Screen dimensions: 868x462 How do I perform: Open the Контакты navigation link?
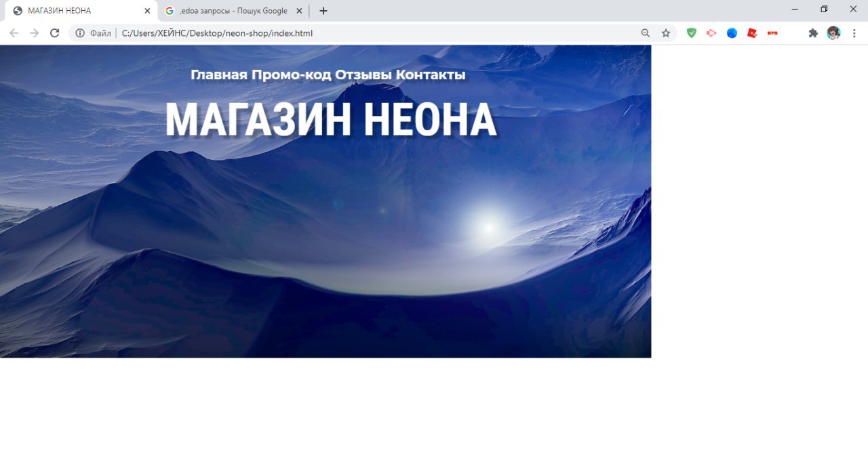tap(431, 75)
